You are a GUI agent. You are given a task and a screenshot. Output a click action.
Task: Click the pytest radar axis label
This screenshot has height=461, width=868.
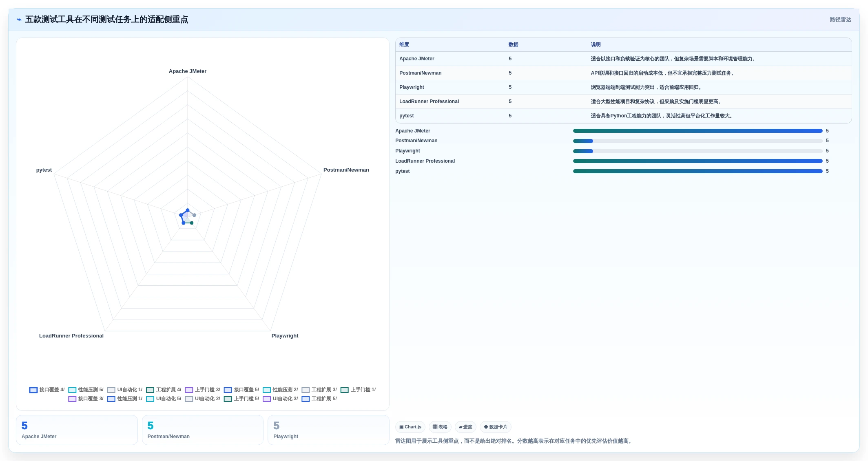tap(44, 170)
